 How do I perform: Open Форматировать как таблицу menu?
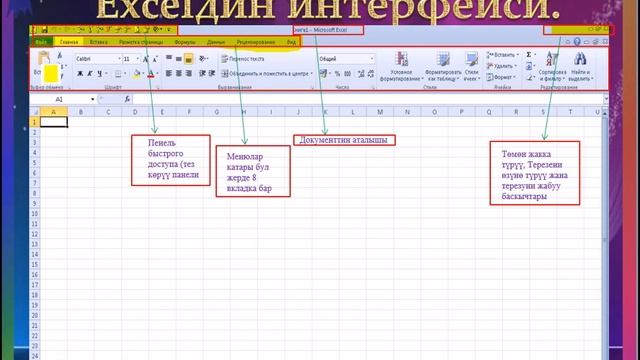click(x=443, y=66)
